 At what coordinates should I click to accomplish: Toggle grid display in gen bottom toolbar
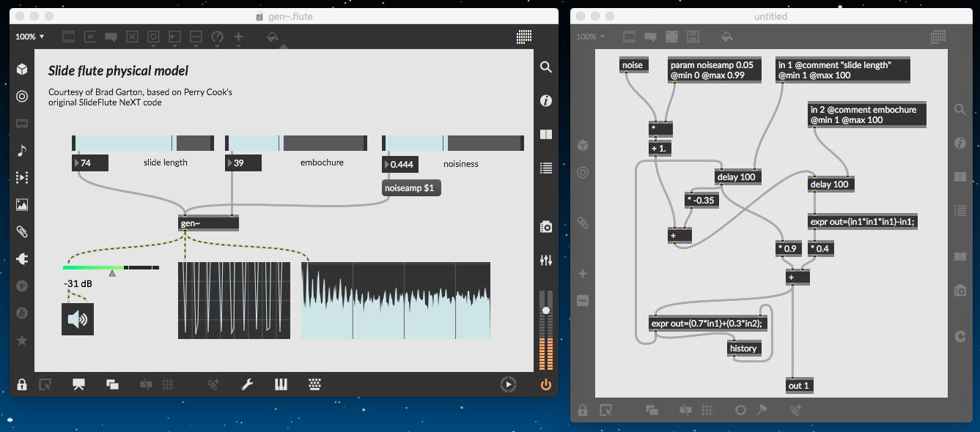click(706, 410)
